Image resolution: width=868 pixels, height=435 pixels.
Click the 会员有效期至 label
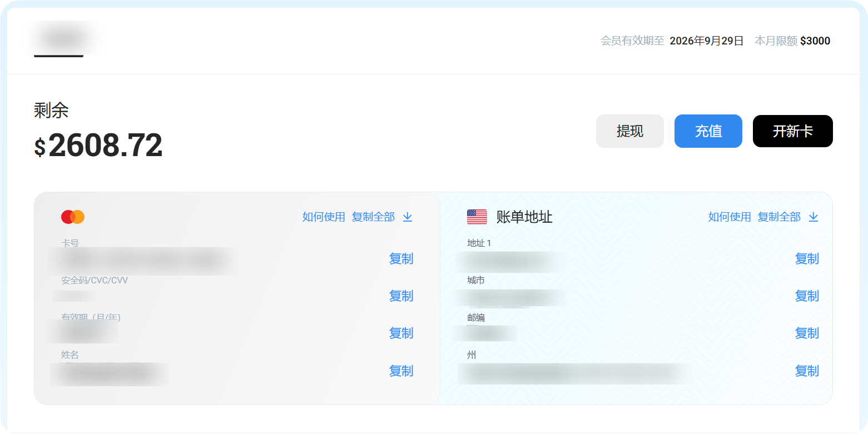(x=632, y=41)
